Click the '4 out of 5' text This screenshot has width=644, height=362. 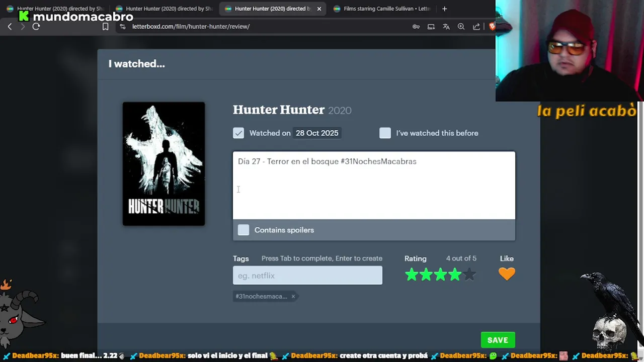click(x=461, y=258)
